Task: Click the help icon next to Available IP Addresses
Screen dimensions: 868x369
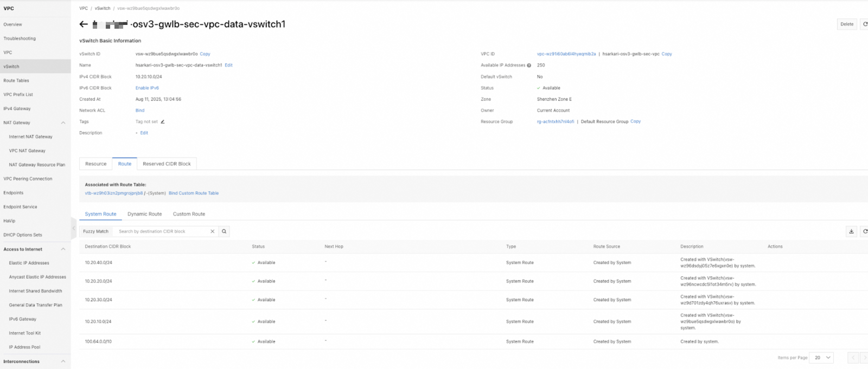Action: (x=529, y=66)
